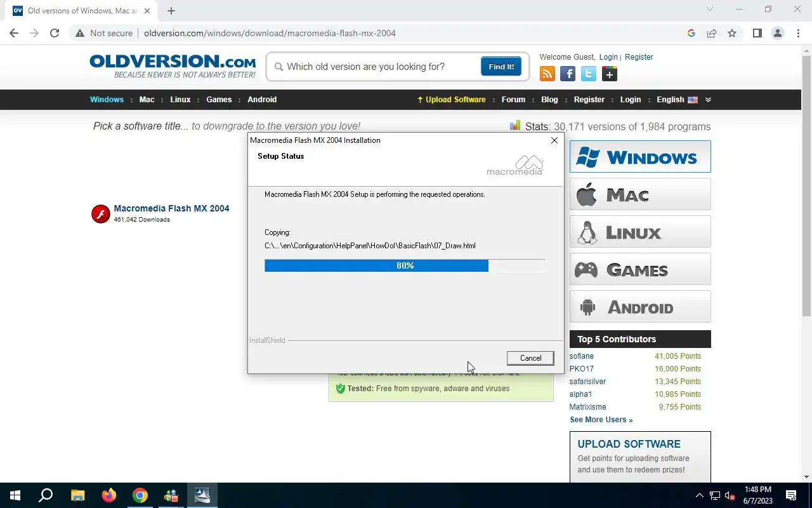Click the address bar URL

coord(270,33)
